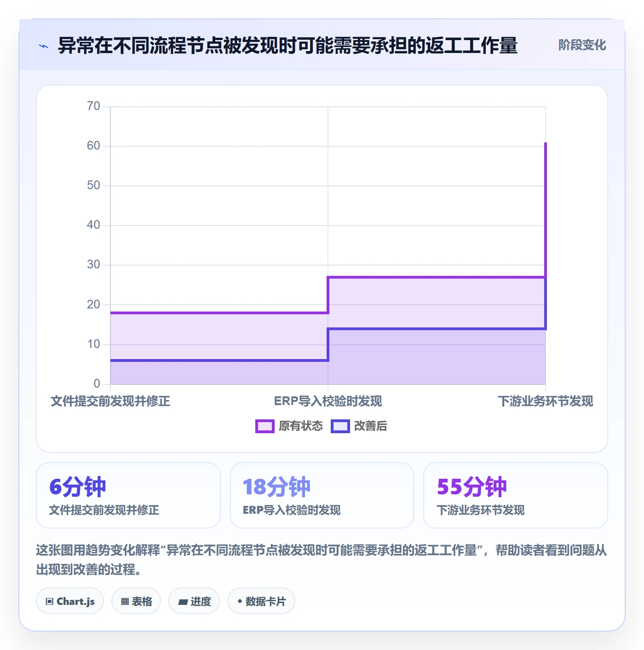Click the bar icon in 进度 chip

(183, 602)
